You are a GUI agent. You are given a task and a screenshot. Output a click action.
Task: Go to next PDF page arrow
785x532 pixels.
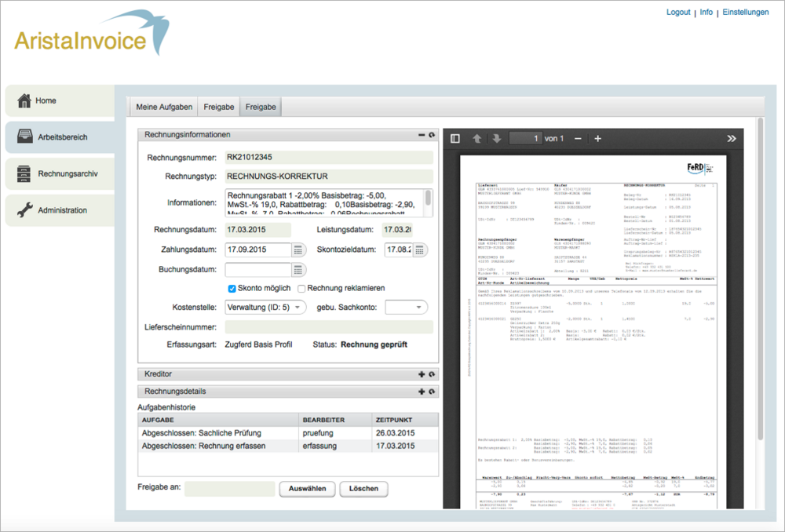pyautogui.click(x=495, y=139)
